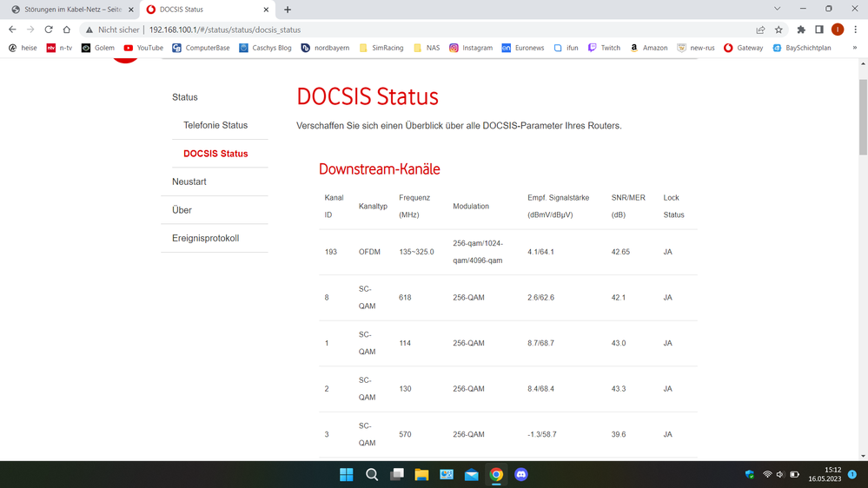Open the Status sidebar section
The height and width of the screenshot is (488, 868).
click(185, 97)
